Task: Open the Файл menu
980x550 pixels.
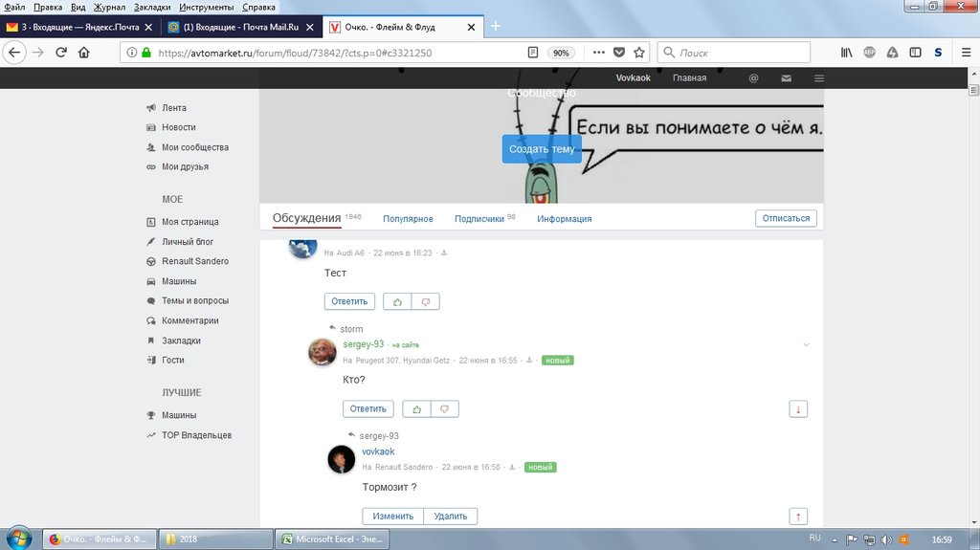Action: [x=14, y=7]
